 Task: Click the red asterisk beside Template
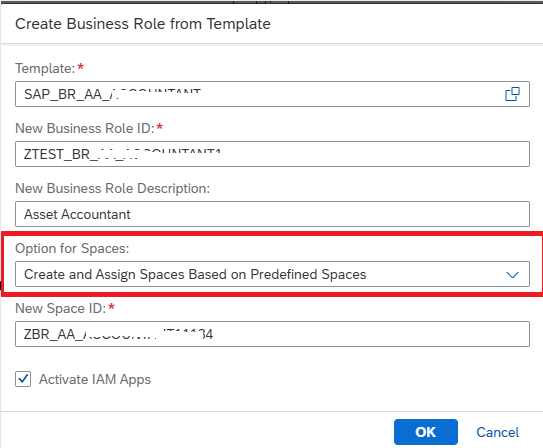coord(81,66)
